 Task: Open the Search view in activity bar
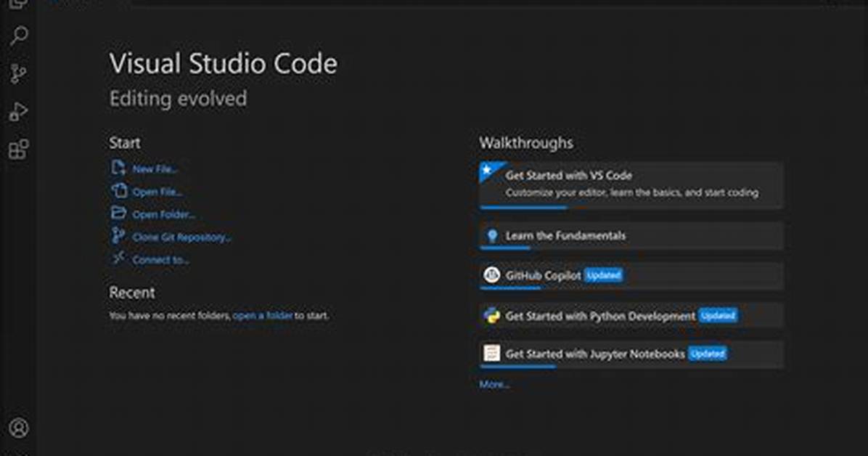pyautogui.click(x=18, y=36)
